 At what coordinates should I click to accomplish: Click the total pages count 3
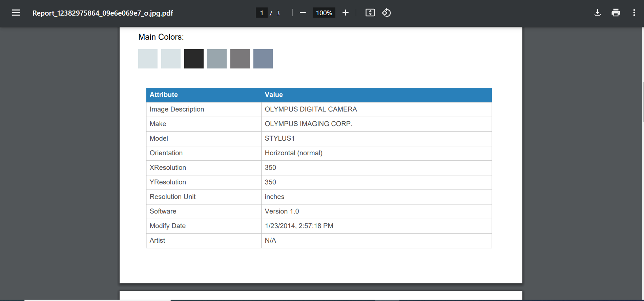click(278, 13)
